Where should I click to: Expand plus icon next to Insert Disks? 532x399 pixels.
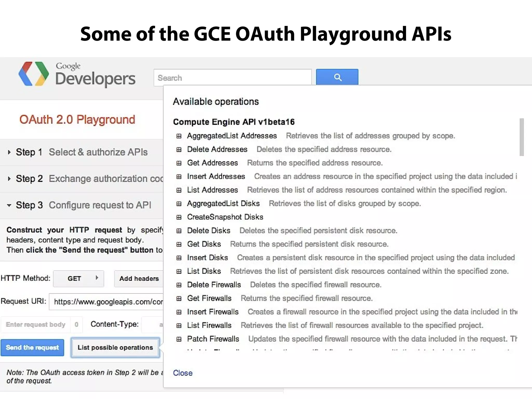pos(179,258)
